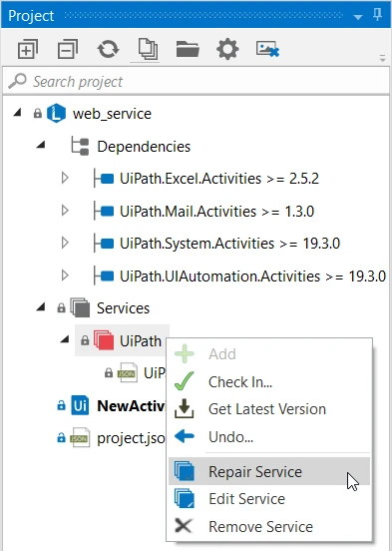Screen dimensions: 392x551
Task: Click Remove Unused Screenshots icon
Action: (x=267, y=49)
